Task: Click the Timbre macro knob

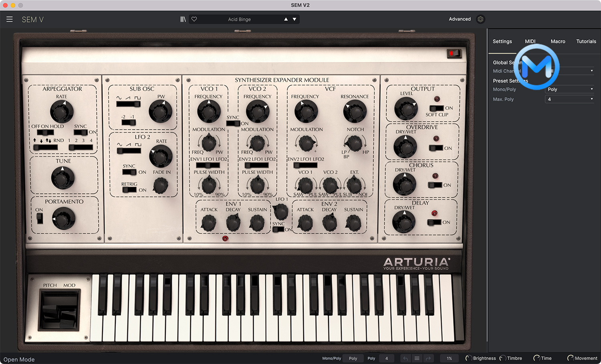Action: (x=502, y=358)
